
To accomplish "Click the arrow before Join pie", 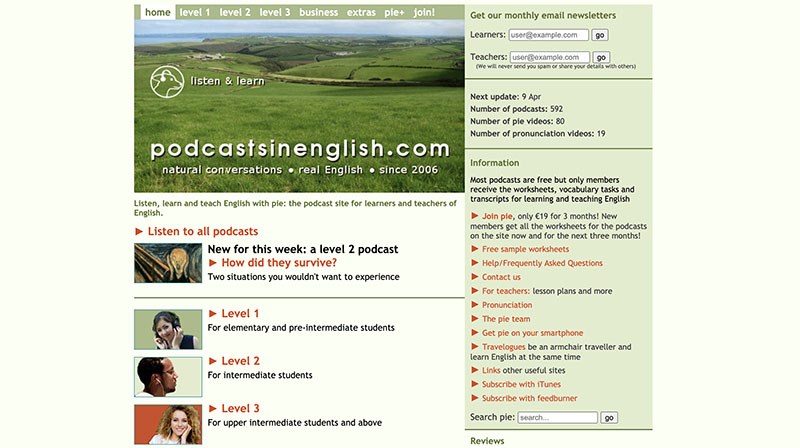I will point(475,216).
